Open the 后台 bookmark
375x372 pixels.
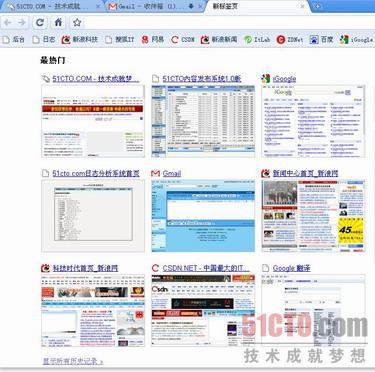click(x=14, y=39)
